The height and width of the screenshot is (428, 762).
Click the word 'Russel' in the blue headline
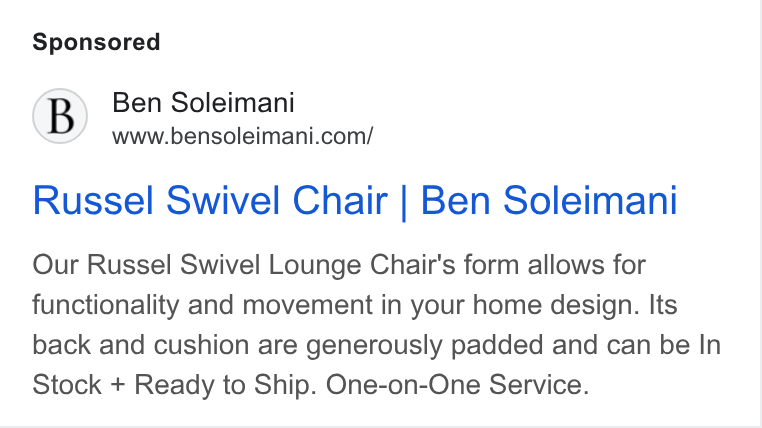pos(93,200)
